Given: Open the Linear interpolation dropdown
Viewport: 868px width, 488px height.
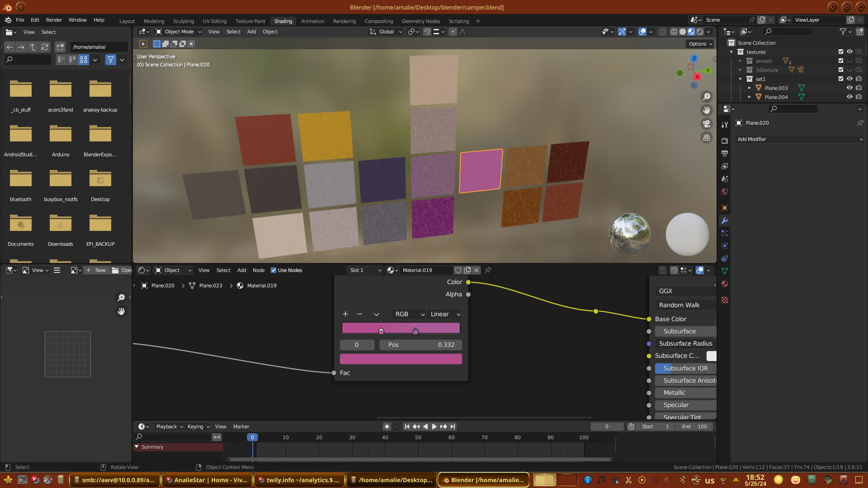Looking at the screenshot, I should (x=445, y=314).
